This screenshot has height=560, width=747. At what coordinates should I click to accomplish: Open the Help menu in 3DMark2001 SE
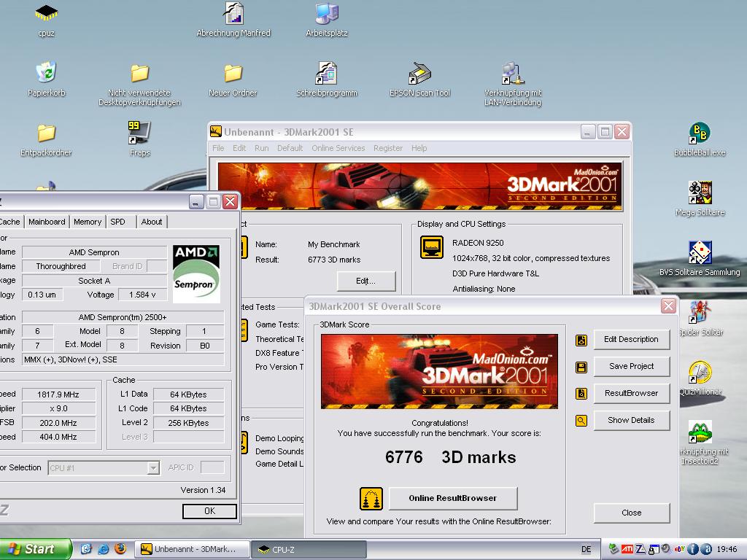tap(419, 148)
